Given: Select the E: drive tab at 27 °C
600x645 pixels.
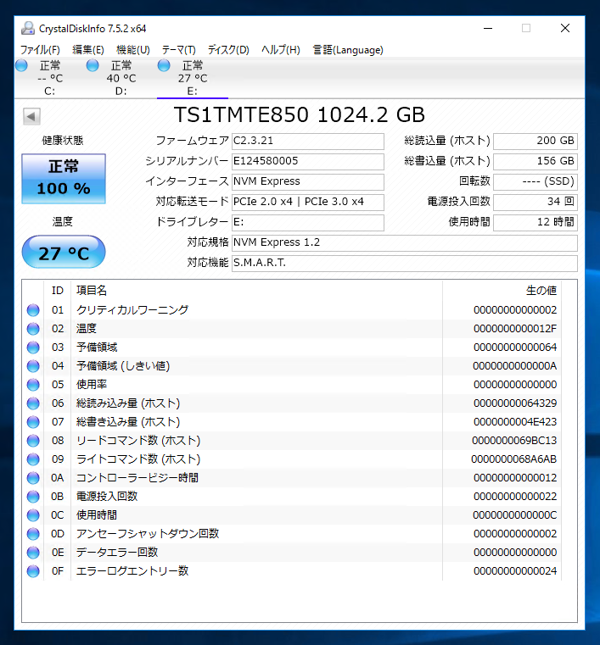Looking at the screenshot, I should click(192, 78).
